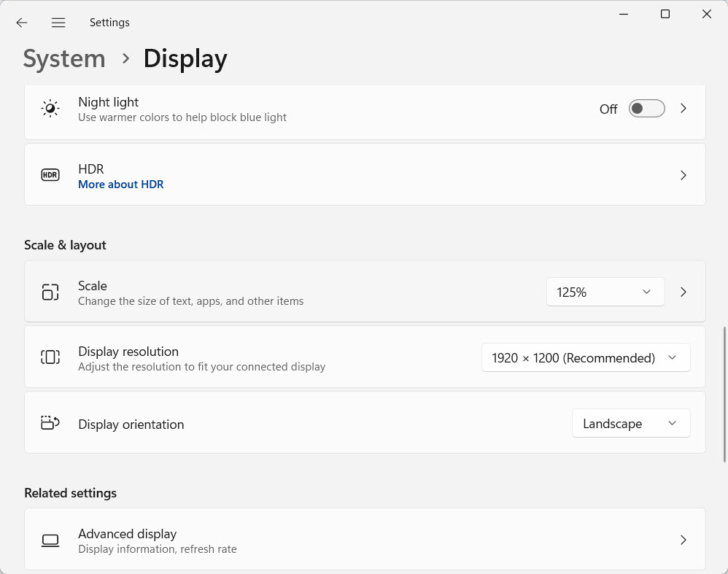Expand HDR settings chevron
The image size is (728, 574).
point(684,175)
